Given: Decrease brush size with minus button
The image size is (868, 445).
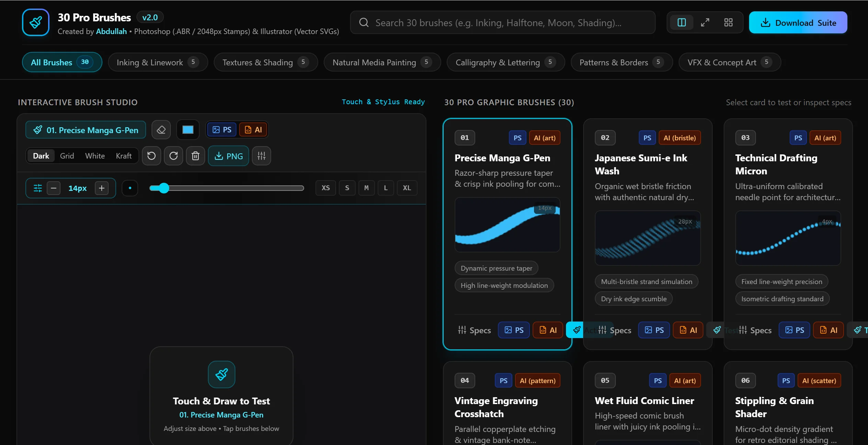Looking at the screenshot, I should click(x=54, y=188).
